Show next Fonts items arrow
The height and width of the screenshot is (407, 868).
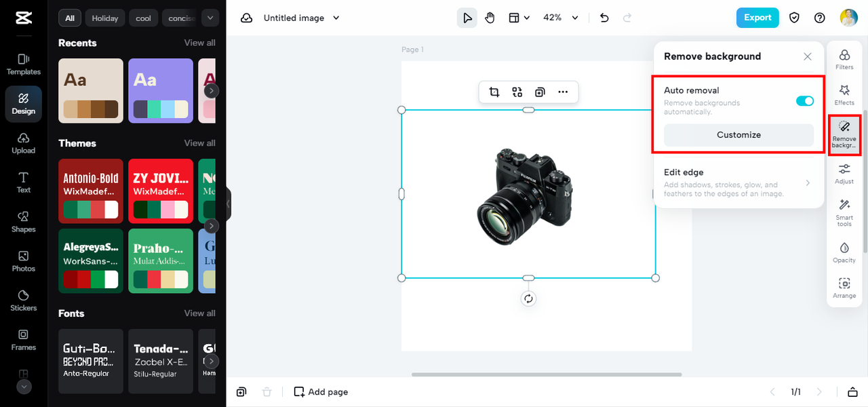tap(212, 362)
